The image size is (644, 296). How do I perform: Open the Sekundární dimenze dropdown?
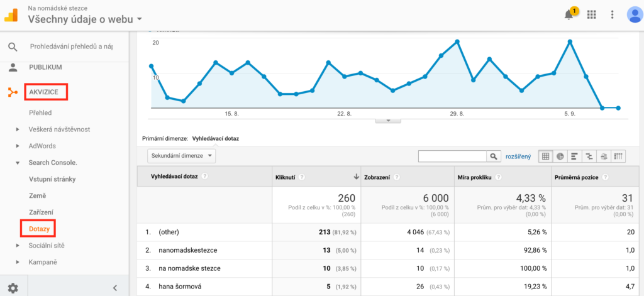[182, 155]
